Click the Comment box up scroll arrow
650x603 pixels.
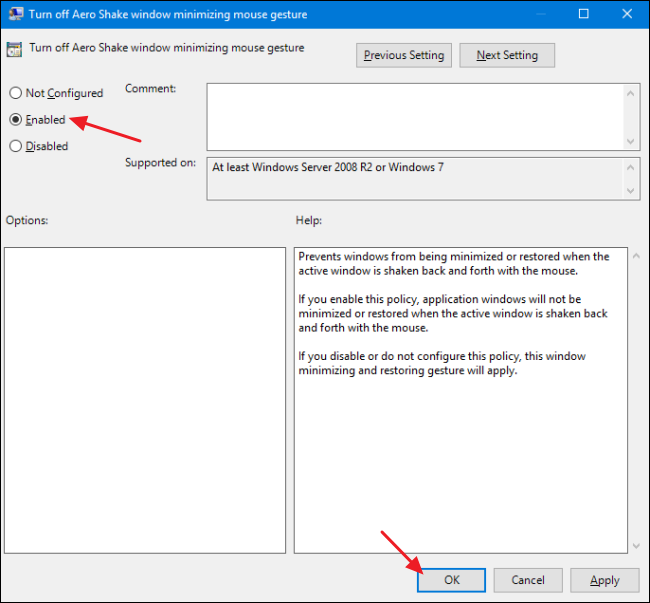[x=631, y=94]
